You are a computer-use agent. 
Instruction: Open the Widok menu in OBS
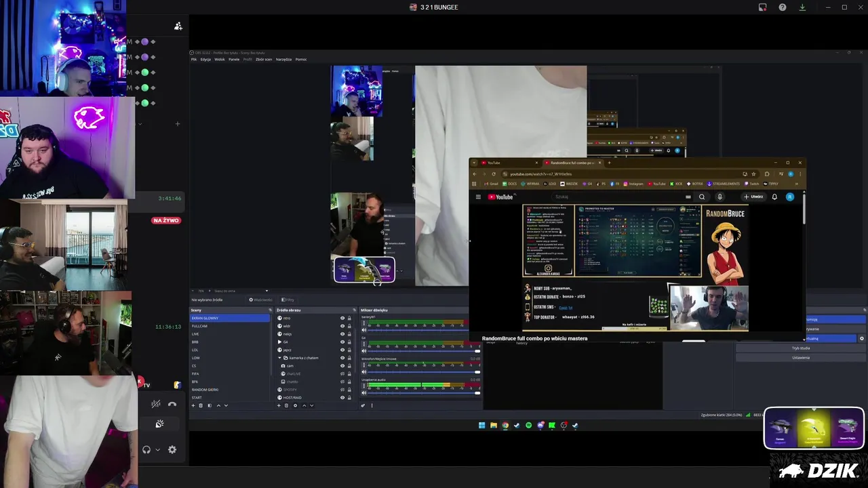pyautogui.click(x=220, y=59)
